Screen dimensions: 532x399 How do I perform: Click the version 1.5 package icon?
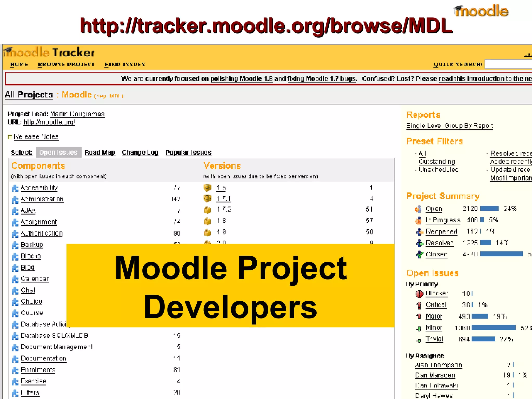[x=207, y=187]
